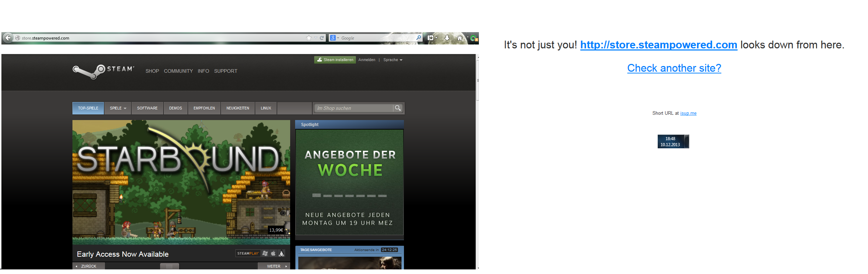Screen dimensions: 868x274
Task: Click the SteamPlay badge
Action: pos(248,253)
